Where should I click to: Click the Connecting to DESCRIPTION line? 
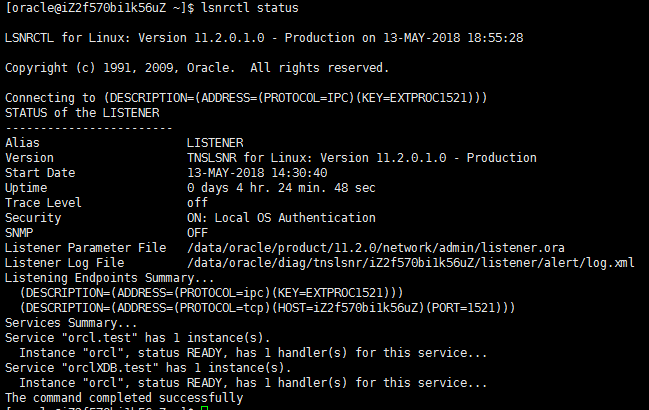click(246, 98)
